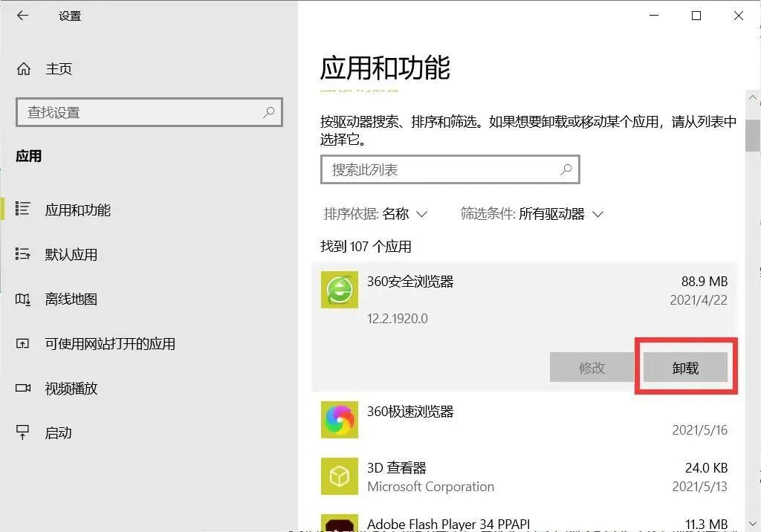Viewport: 761px width, 532px height.
Task: Click the 视频播放 camera icon
Action: pos(23,388)
